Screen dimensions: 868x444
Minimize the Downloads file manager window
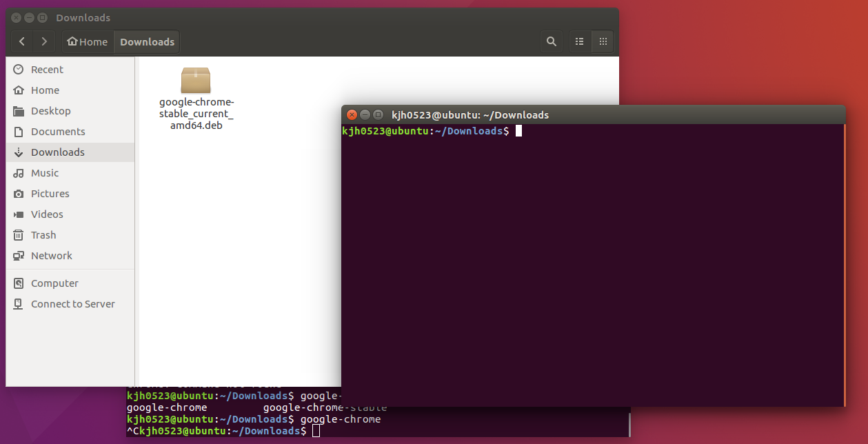[30, 17]
